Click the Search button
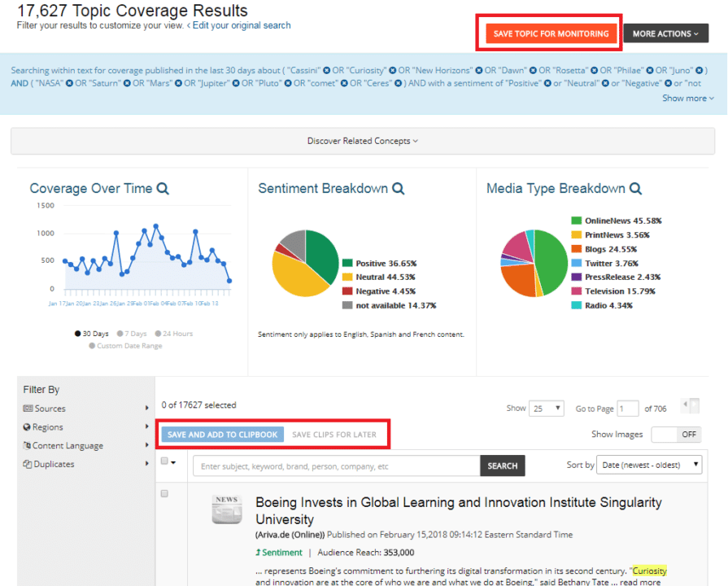 coord(503,466)
